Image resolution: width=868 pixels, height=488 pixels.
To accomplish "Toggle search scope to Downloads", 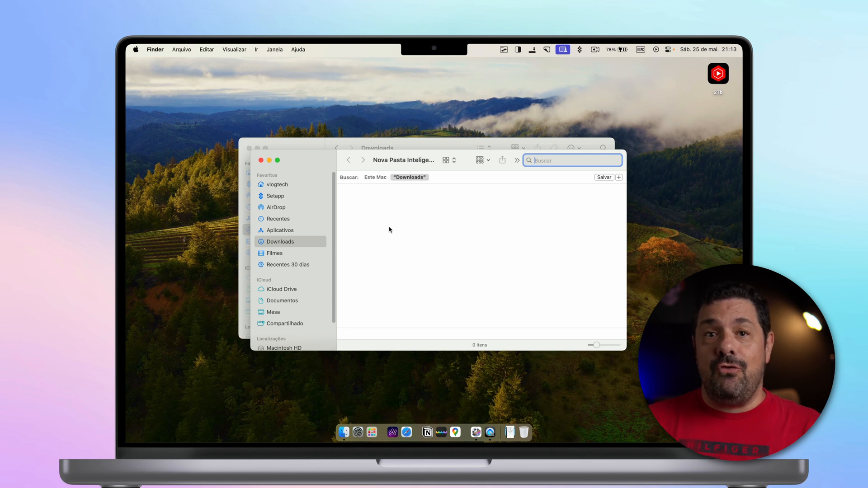I will [410, 177].
